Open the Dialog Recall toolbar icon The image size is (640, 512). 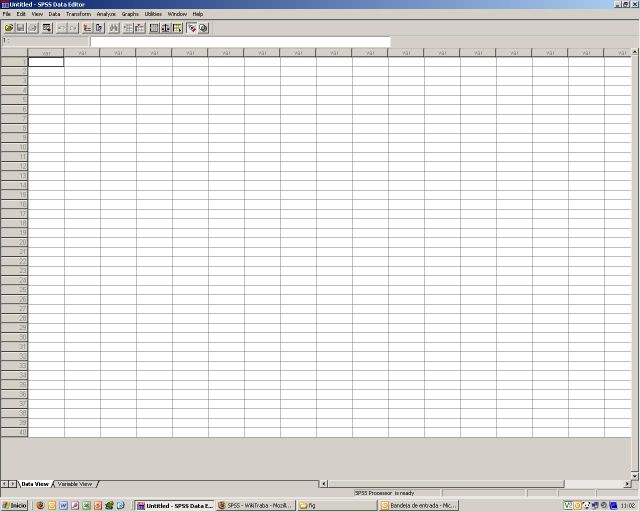point(47,28)
